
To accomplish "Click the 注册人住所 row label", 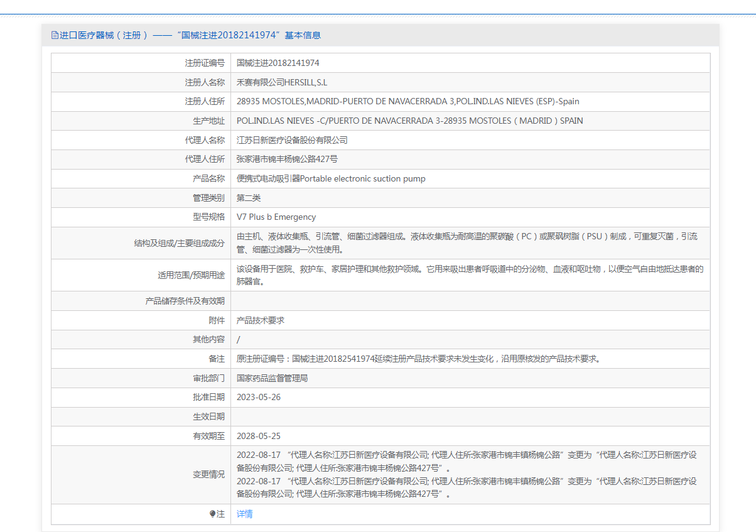I will click(205, 102).
